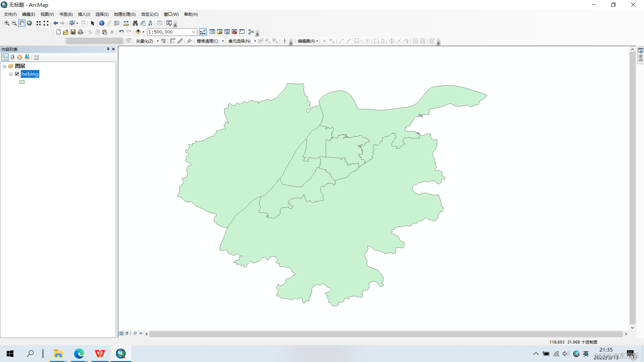Viewport: 644px width, 362px height.
Task: Click the hebing layer green symbol swatch
Action: pyautogui.click(x=22, y=82)
